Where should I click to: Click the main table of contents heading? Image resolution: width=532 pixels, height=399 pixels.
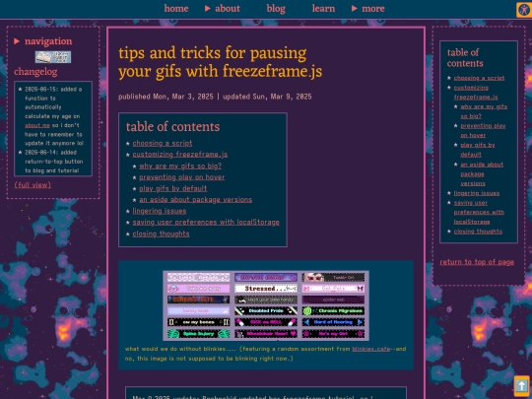coord(172,126)
